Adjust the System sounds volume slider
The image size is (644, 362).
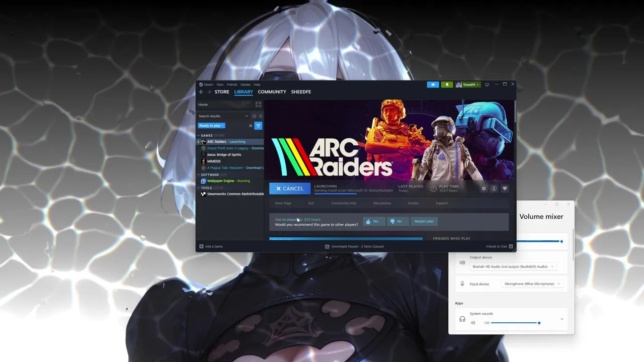(x=515, y=323)
